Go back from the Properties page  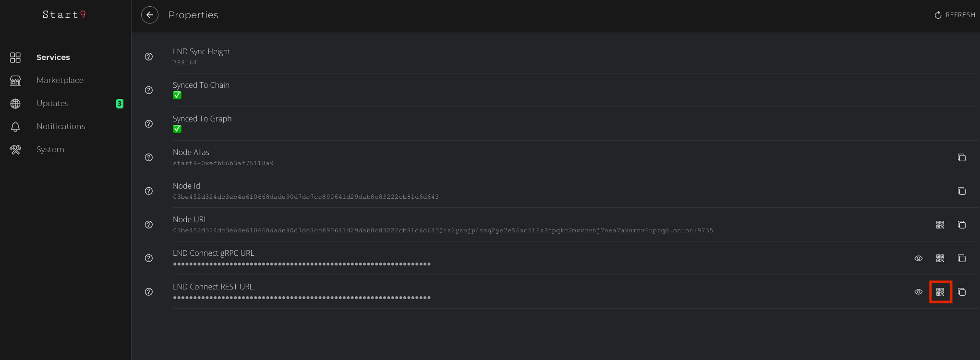(x=150, y=15)
